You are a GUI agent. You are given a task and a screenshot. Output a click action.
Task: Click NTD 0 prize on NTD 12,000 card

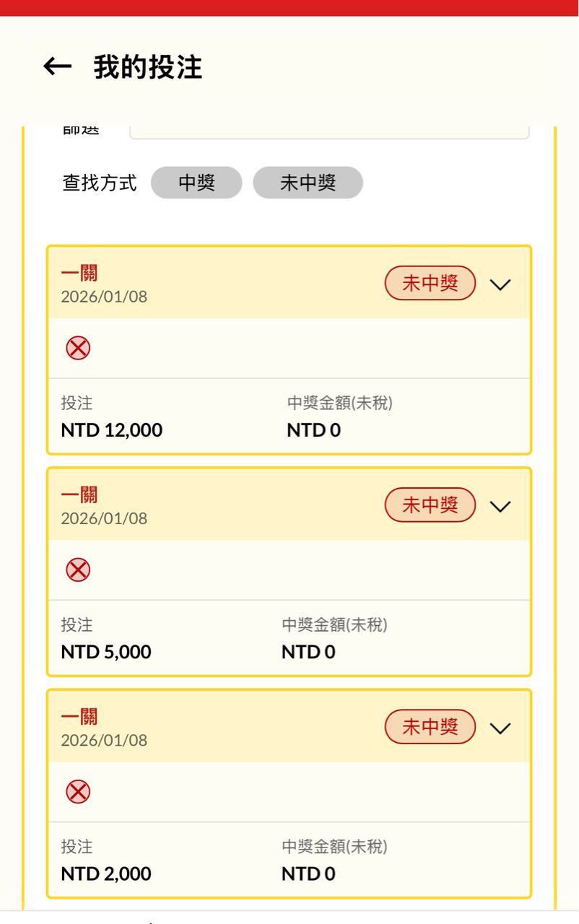tap(314, 430)
